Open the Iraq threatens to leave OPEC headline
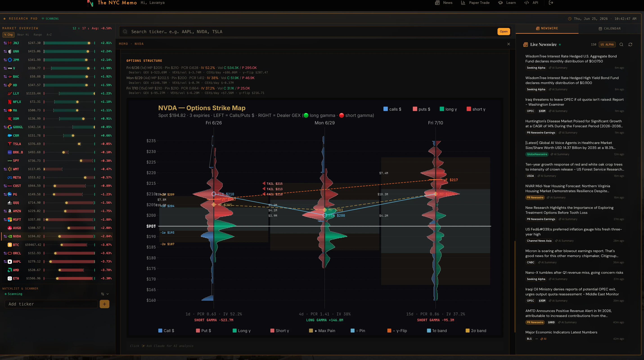Screen dimensions: 644x360 pos(574,102)
